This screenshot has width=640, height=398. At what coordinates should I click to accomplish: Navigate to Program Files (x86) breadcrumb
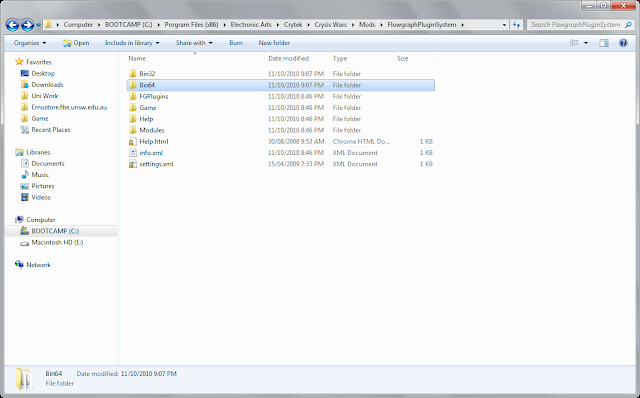click(x=191, y=25)
